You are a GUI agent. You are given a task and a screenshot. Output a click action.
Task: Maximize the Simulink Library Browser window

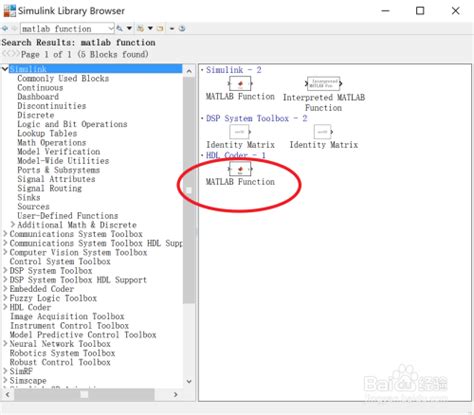(x=420, y=11)
